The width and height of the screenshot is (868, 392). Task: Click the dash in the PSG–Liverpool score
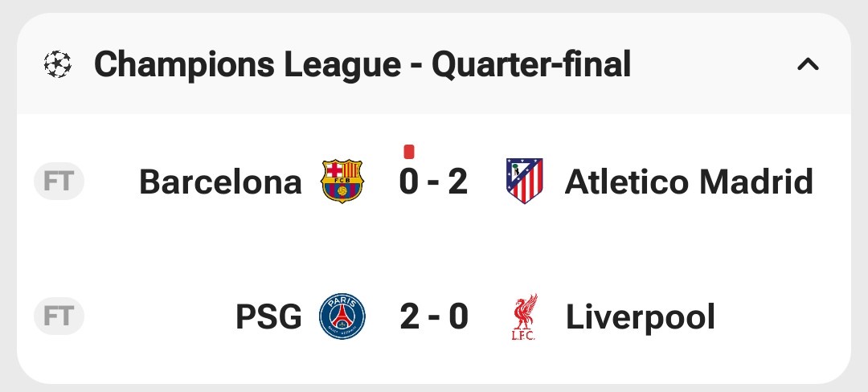[x=434, y=318]
